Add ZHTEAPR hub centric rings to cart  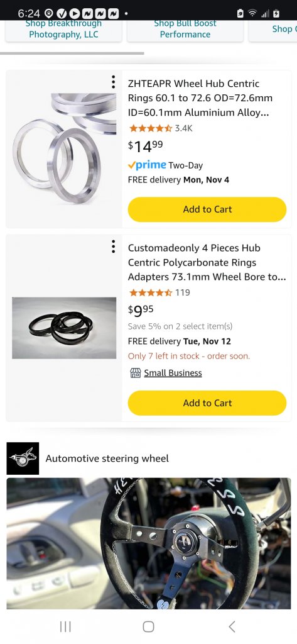click(207, 209)
